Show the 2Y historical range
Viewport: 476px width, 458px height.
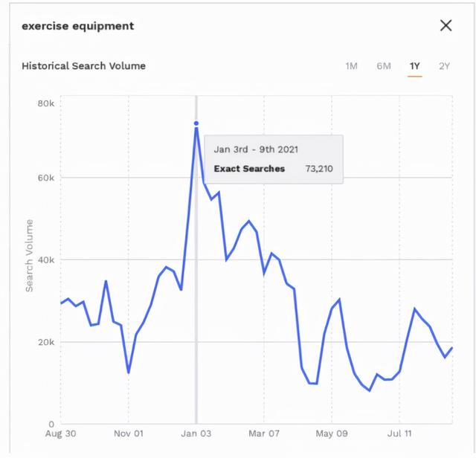tap(445, 66)
